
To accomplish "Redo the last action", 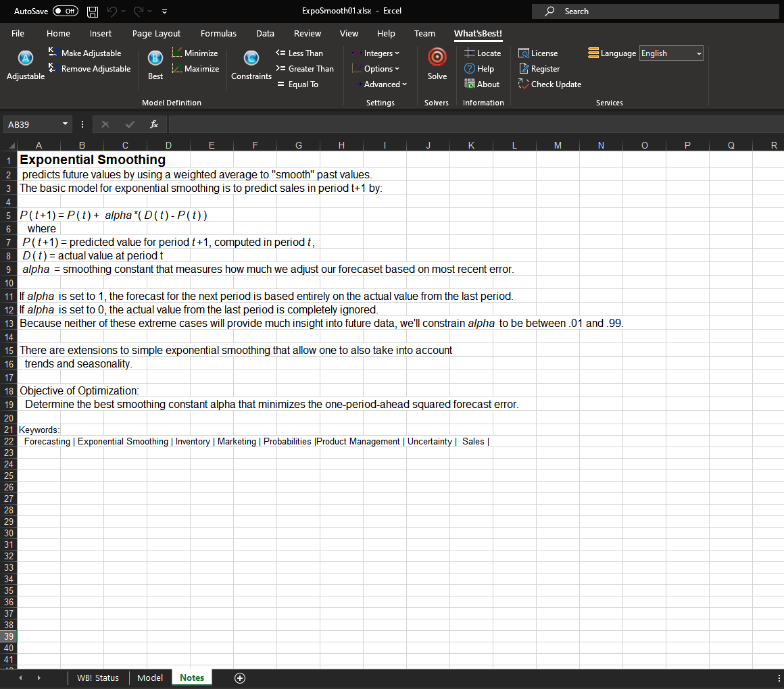I will click(x=139, y=11).
